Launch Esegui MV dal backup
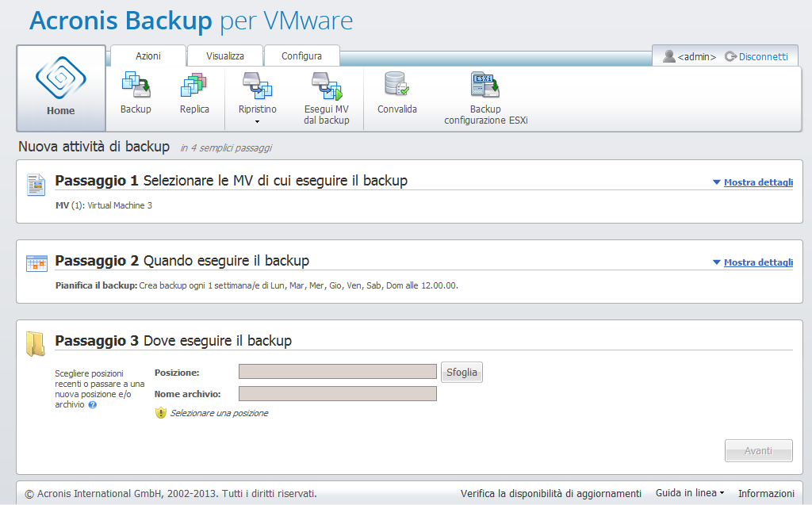 pos(326,98)
